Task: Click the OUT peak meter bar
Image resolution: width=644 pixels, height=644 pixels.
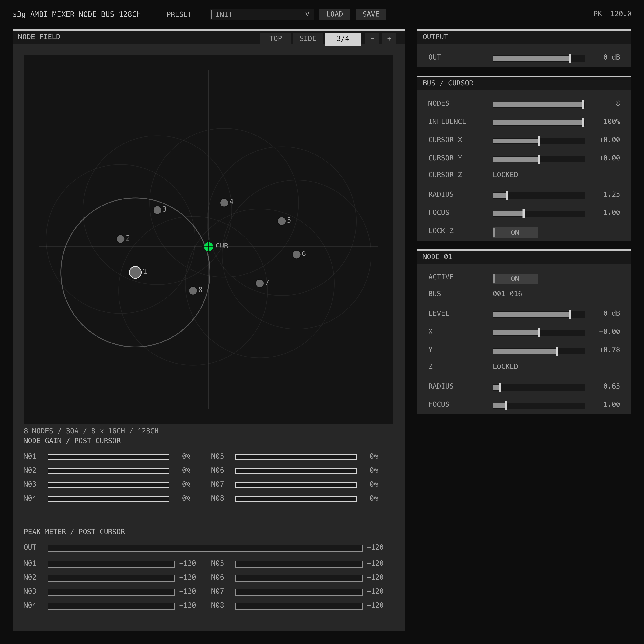Action: click(205, 548)
